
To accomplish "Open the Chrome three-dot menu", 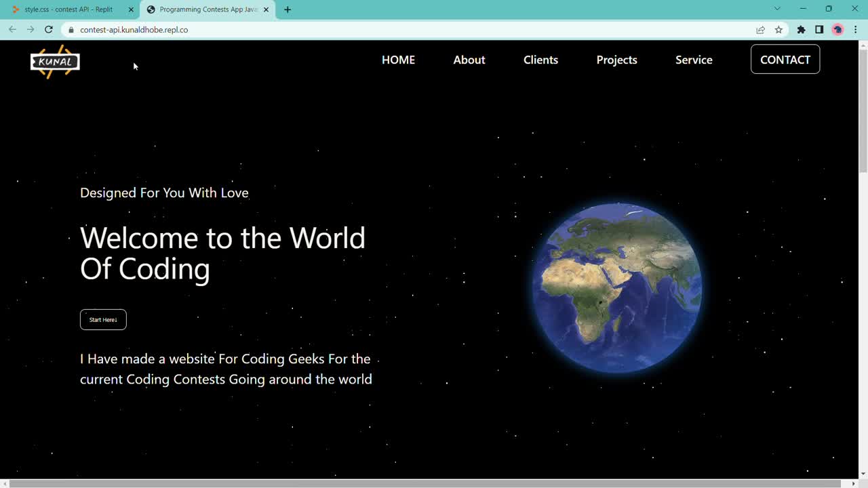I will click(855, 30).
